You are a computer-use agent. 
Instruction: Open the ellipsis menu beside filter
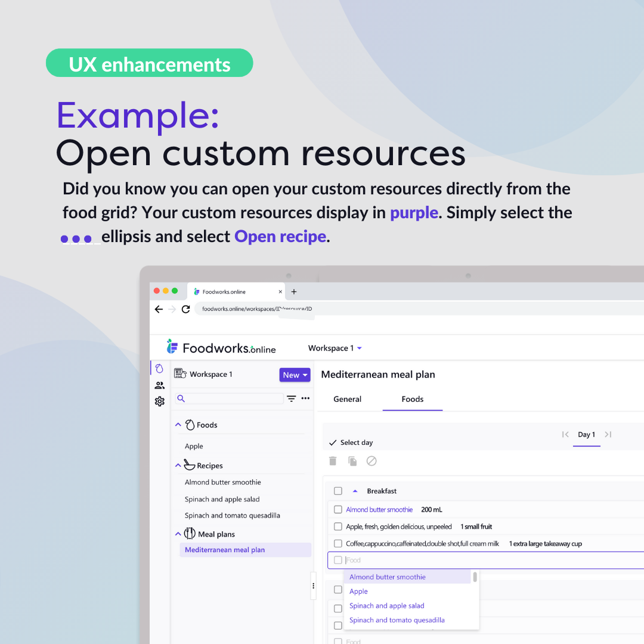[305, 398]
